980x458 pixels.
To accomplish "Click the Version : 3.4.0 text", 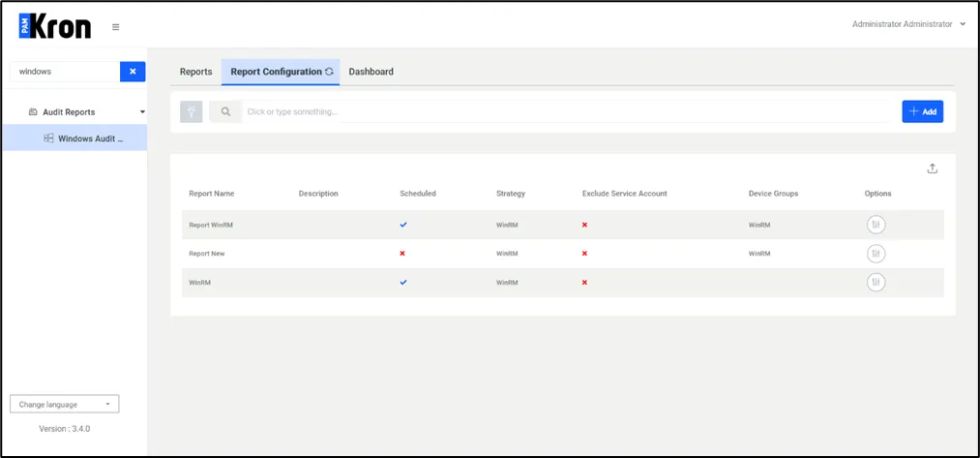I will click(x=65, y=429).
